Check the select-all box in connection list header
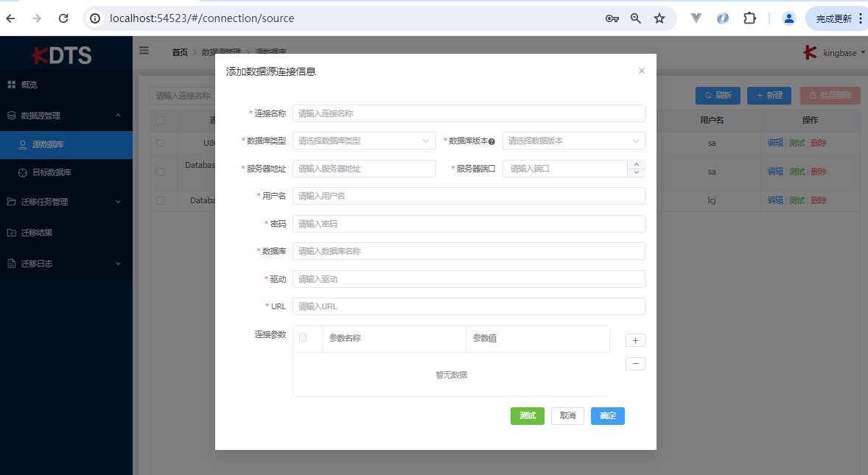Screen dimensions: 868x475 click(x=161, y=120)
